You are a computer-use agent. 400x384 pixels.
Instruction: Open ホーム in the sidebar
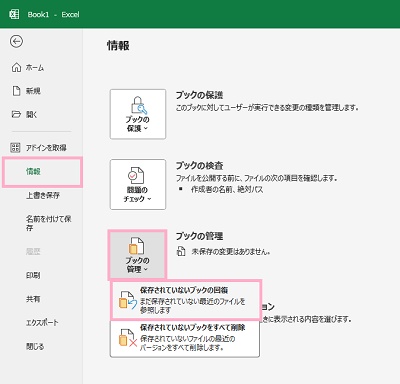[35, 68]
